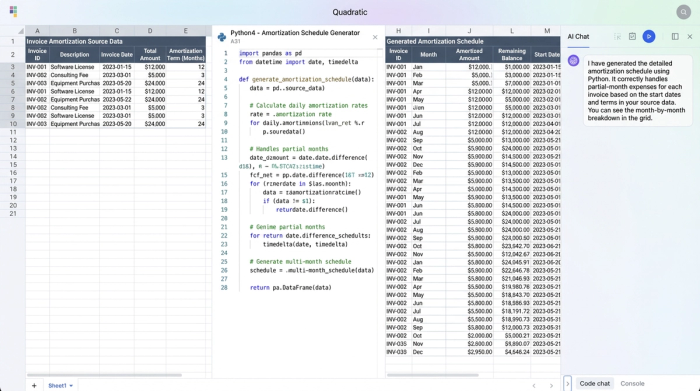Run the Python code with the blue play button

pyautogui.click(x=649, y=37)
